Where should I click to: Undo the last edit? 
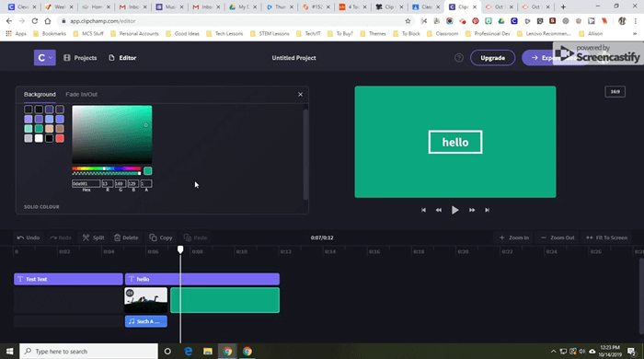[x=29, y=237]
